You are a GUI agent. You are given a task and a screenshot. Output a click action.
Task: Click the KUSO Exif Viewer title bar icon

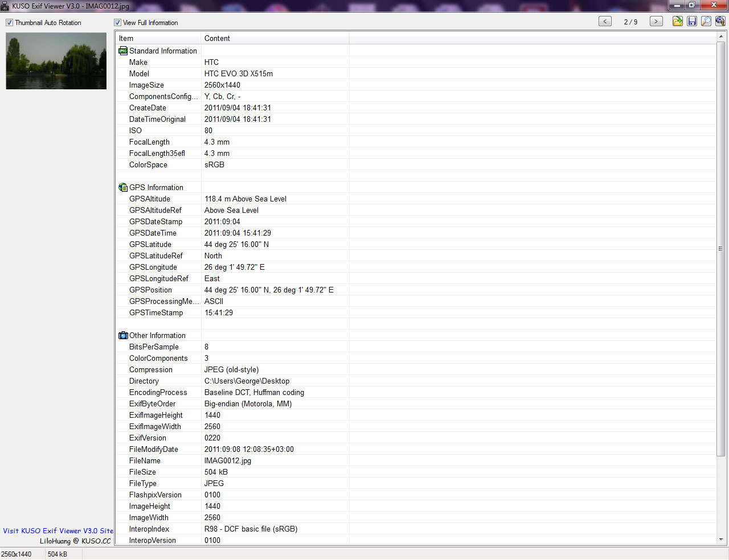pos(5,6)
